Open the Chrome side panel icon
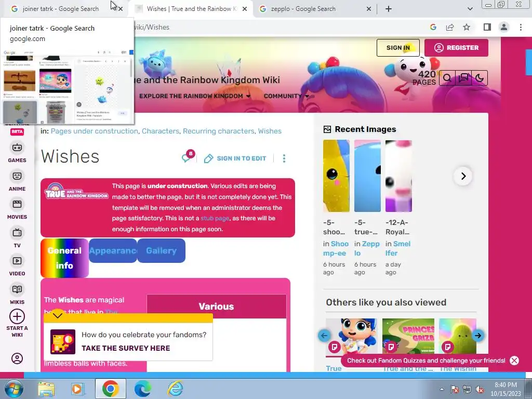 pyautogui.click(x=487, y=27)
